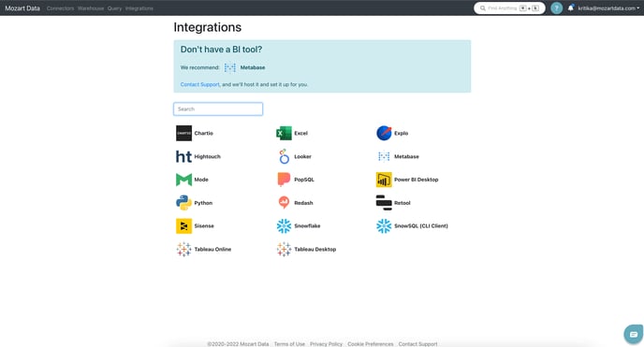Click the SnowSQL (CLI Client) icon

(x=384, y=226)
